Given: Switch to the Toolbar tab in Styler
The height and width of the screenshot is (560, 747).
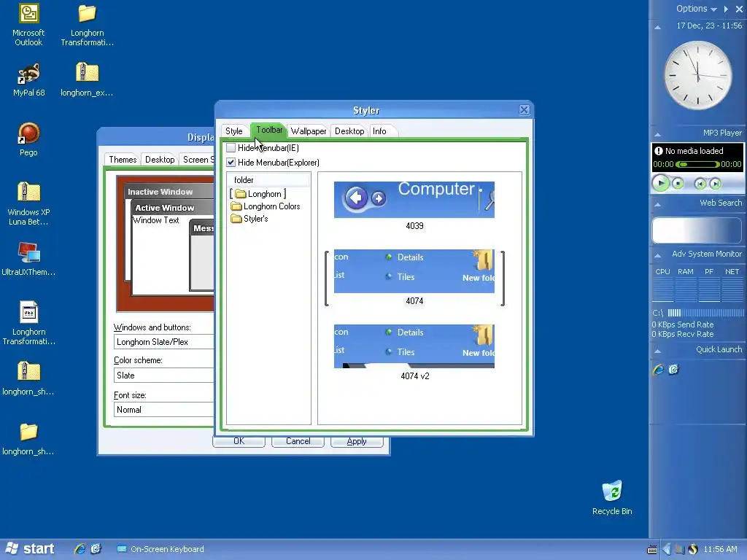Looking at the screenshot, I should coord(269,130).
